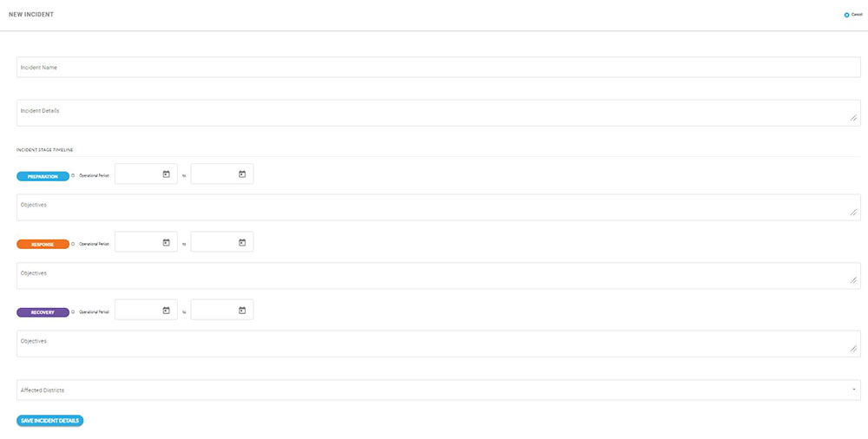
Task: Open the Response start date calendar icon
Action: (x=167, y=243)
